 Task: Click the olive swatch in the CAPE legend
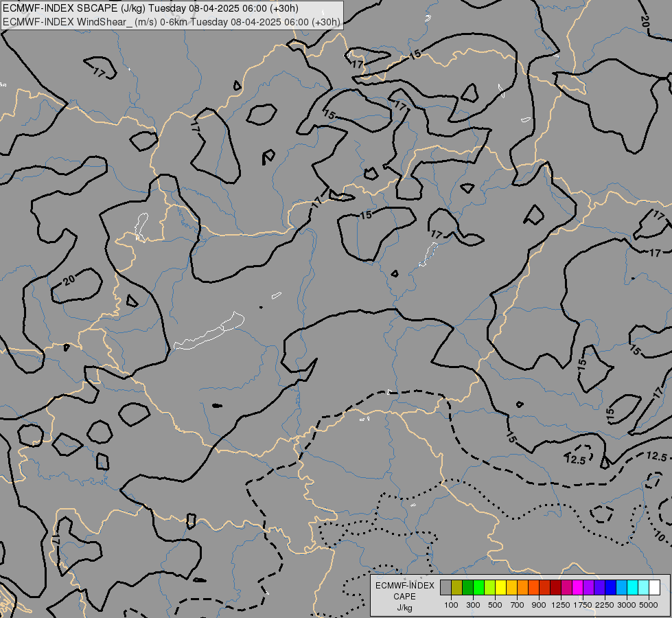click(x=457, y=587)
